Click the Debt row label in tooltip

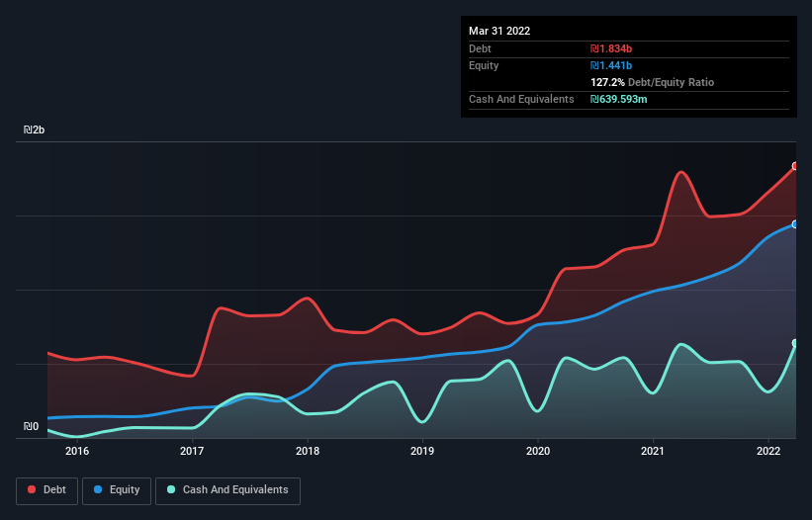[x=480, y=48]
